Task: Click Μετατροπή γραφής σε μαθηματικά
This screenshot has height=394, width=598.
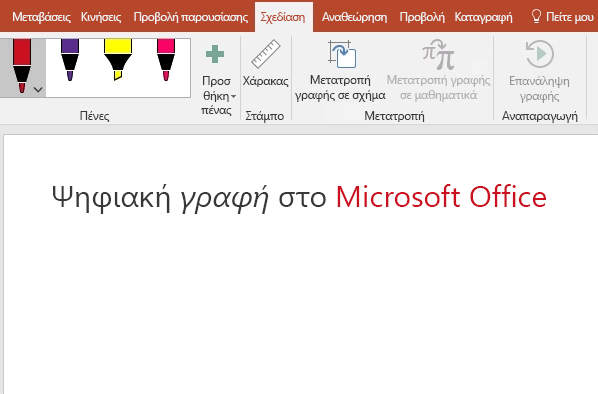Action: [439, 71]
